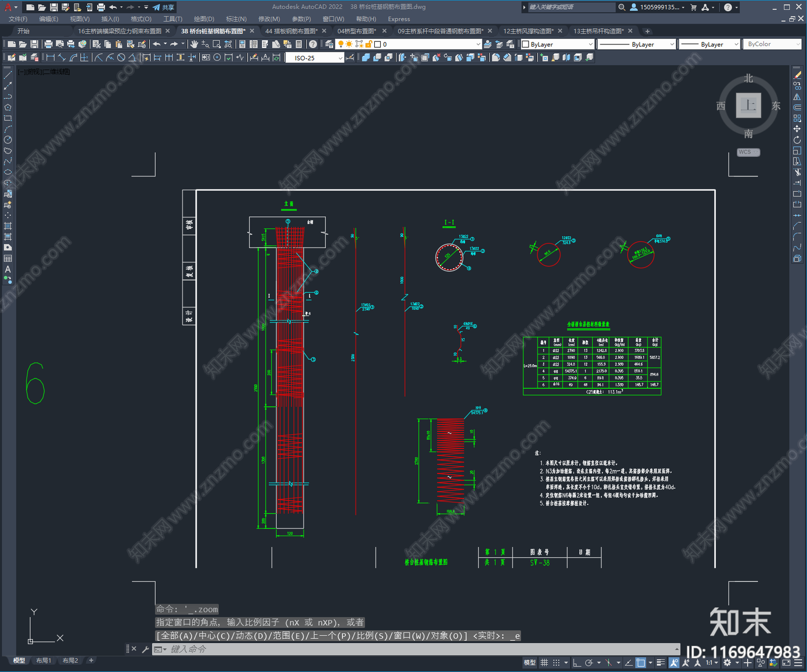This screenshot has width=807, height=672.
Task: Click the erase tool in right toolbar
Action: pyautogui.click(x=797, y=75)
